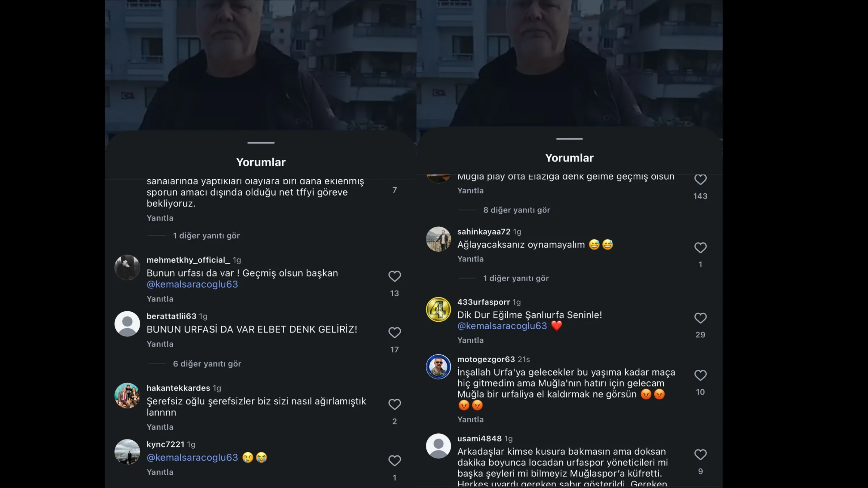The image size is (868, 488).
Task: Click Yanıtla under motogezgor63's comment
Action: click(x=471, y=420)
